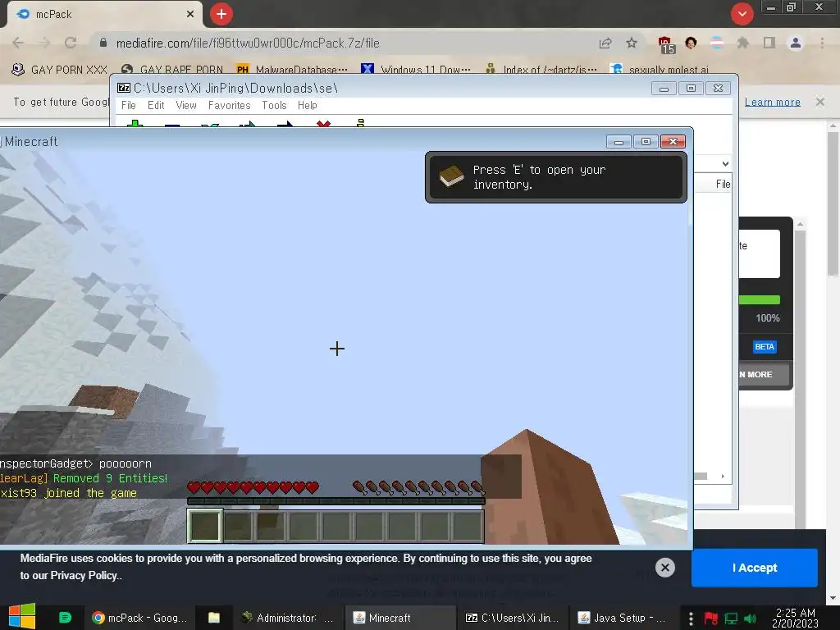
Task: Open the Chrome profile avatar
Action: point(796,43)
